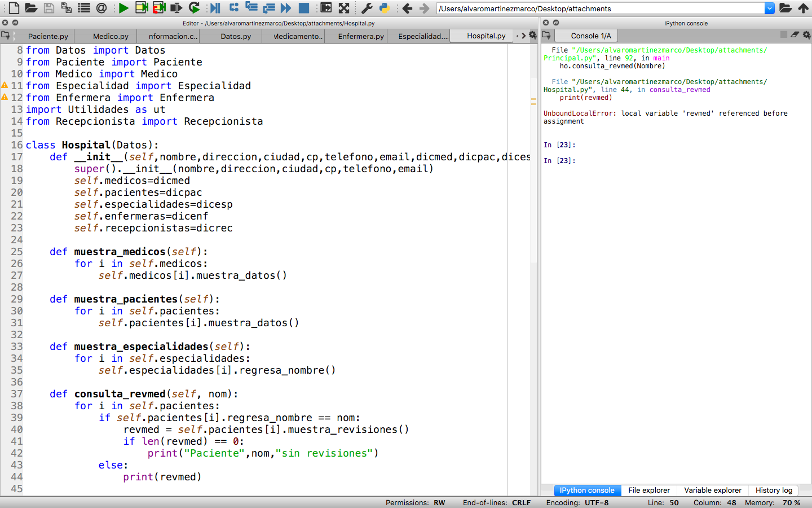Go forward to next cursor position
This screenshot has width=812, height=508.
[x=424, y=8]
